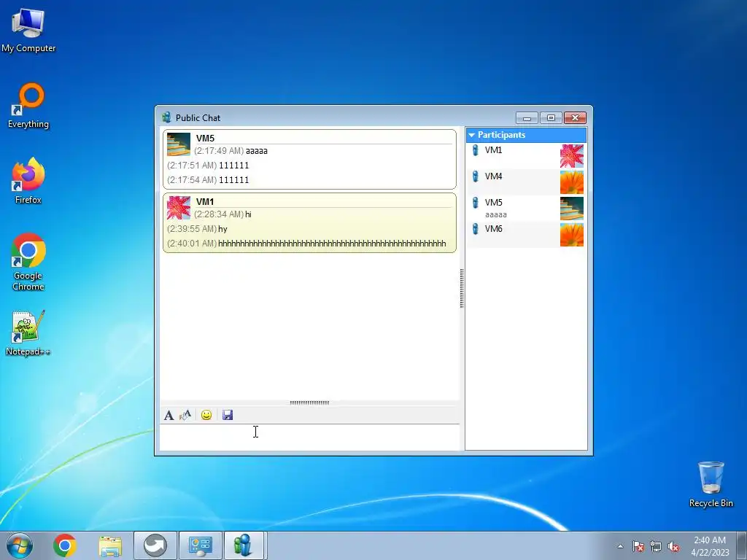
Task: Select the VM4 user status icon in Participants
Action: point(475,176)
